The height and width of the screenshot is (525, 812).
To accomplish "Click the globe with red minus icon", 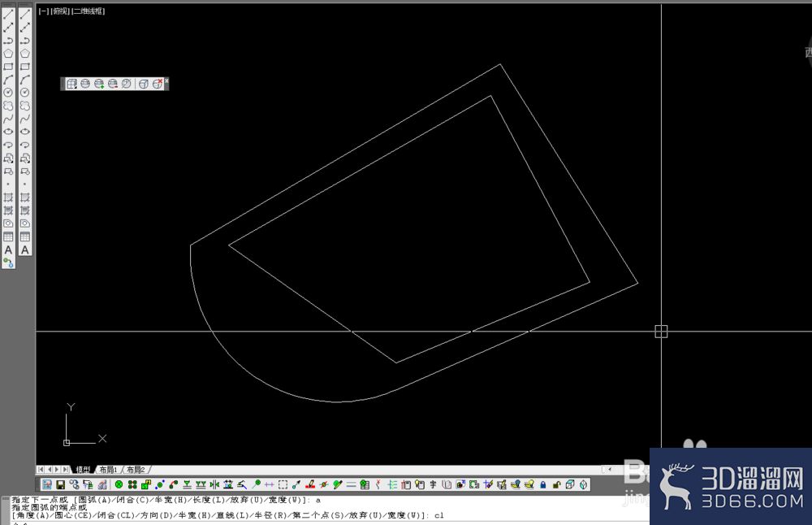I will [112, 84].
